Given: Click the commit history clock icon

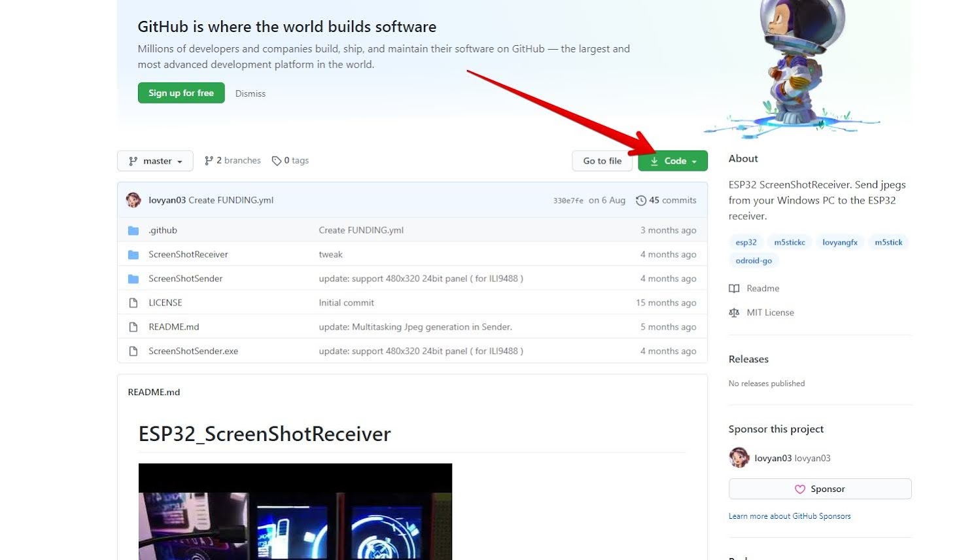Looking at the screenshot, I should point(641,200).
